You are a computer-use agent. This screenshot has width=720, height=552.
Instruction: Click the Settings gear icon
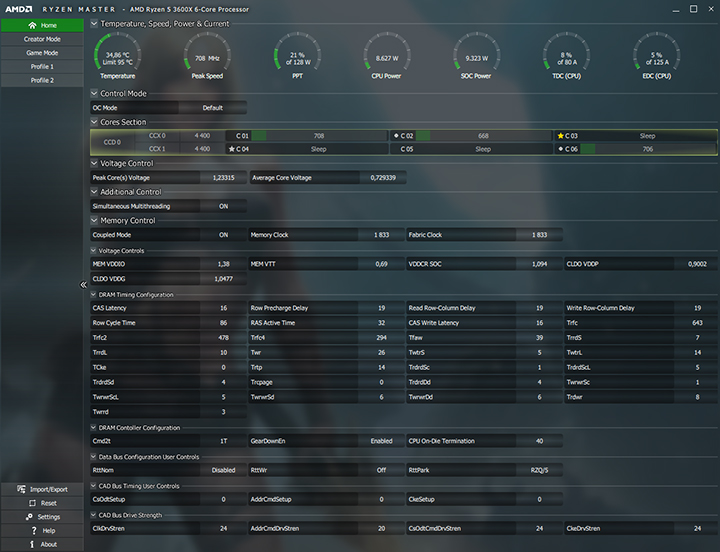click(29, 517)
